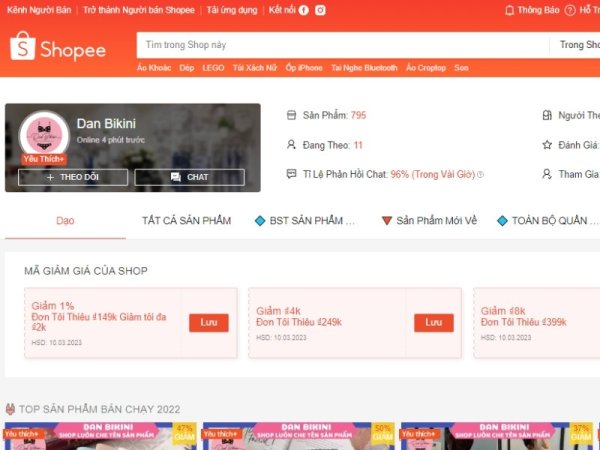Open the Trong Shop search scope dropdown
The width and height of the screenshot is (600, 450).
pyautogui.click(x=577, y=45)
